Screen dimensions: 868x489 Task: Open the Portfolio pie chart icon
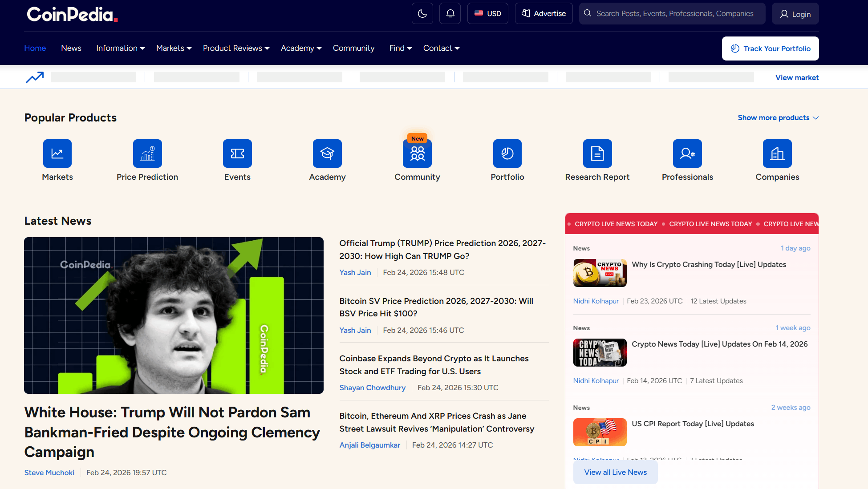point(507,154)
